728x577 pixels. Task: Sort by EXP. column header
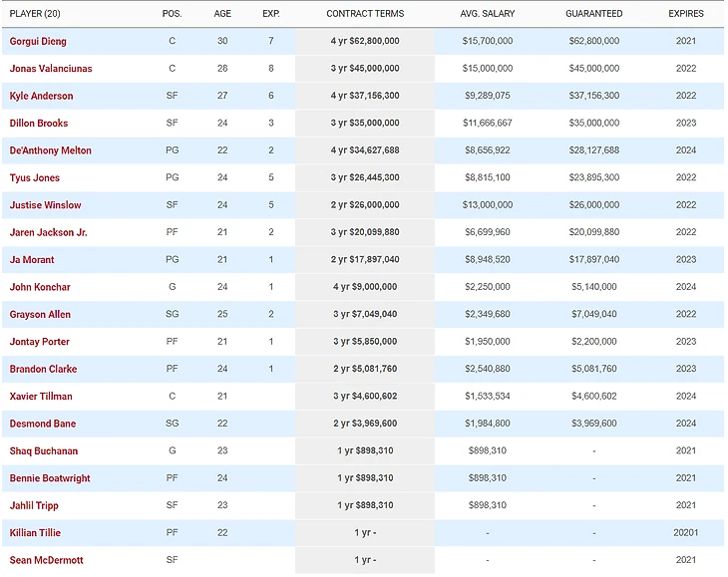coord(271,14)
